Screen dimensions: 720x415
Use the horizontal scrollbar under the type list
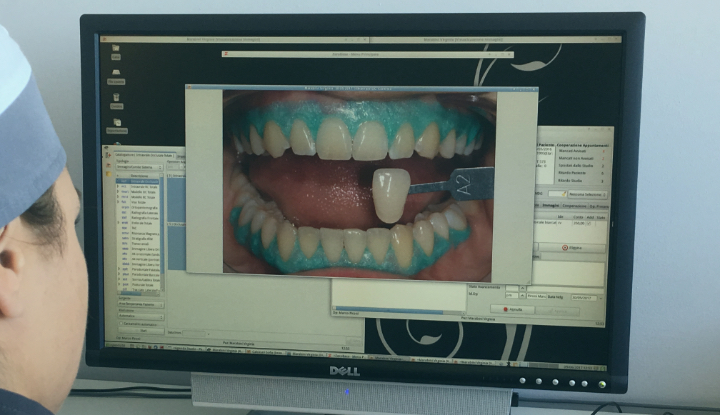coord(139,294)
